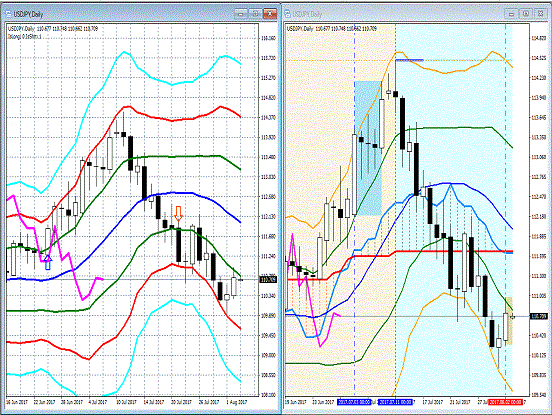552x415 pixels.
Task: Maximize the left USDJPY Daily window
Action: (255, 14)
